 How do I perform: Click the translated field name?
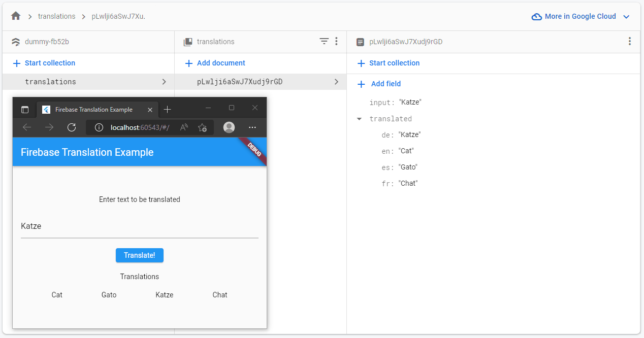[391, 119]
